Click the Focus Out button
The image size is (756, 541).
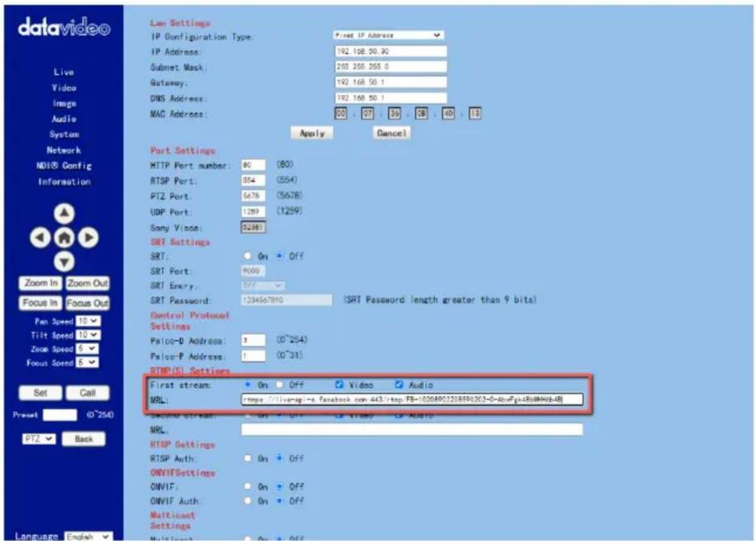pos(87,303)
